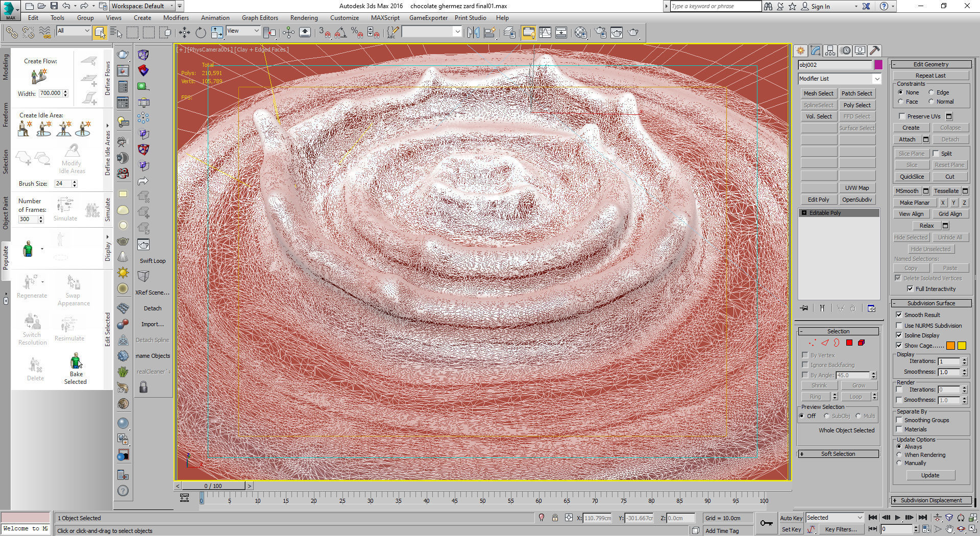Enable the Preserve UVs checkbox
980x536 pixels.
[902, 116]
